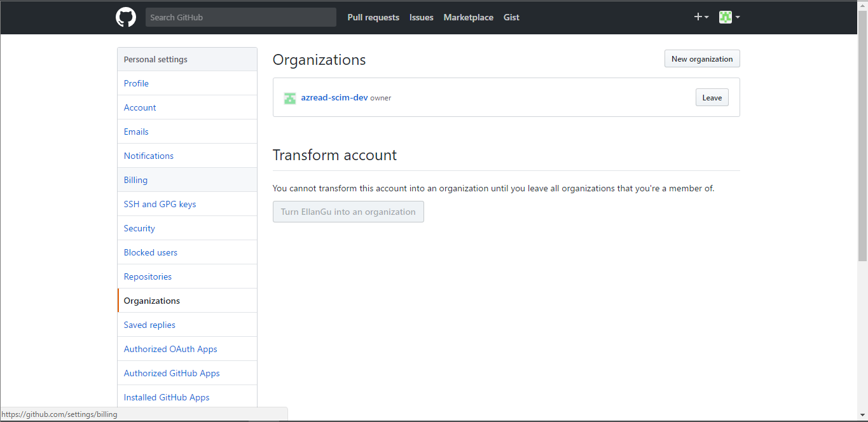Image resolution: width=868 pixels, height=422 pixels.
Task: Open SSH and GPG keys settings
Action: (160, 204)
